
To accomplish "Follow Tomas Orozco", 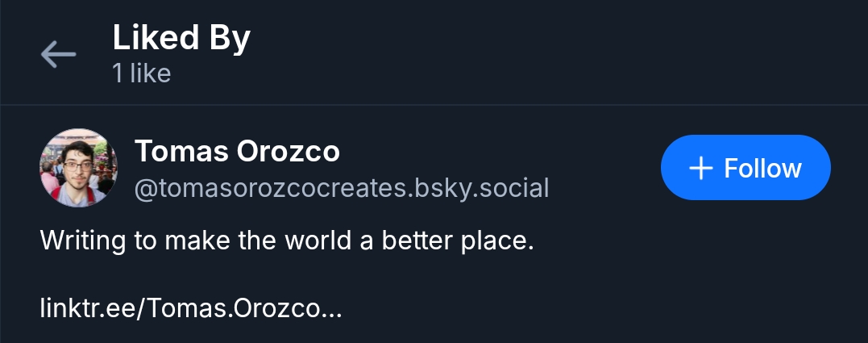I will (745, 168).
